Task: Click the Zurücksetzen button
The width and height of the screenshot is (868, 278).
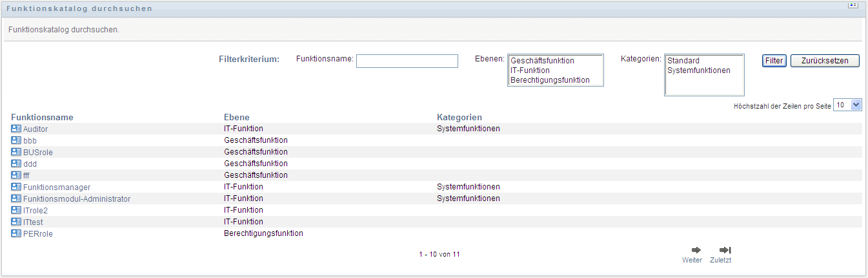Action: pos(825,61)
